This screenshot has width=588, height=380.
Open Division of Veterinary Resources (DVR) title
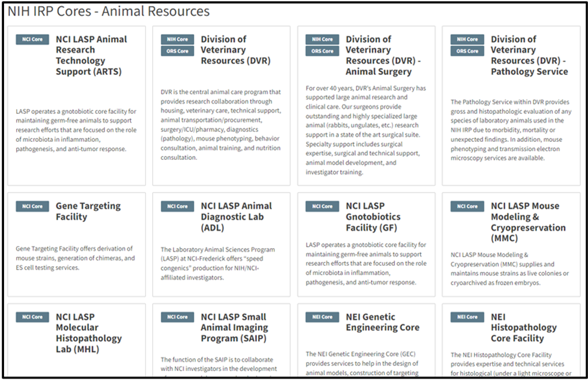pos(235,50)
